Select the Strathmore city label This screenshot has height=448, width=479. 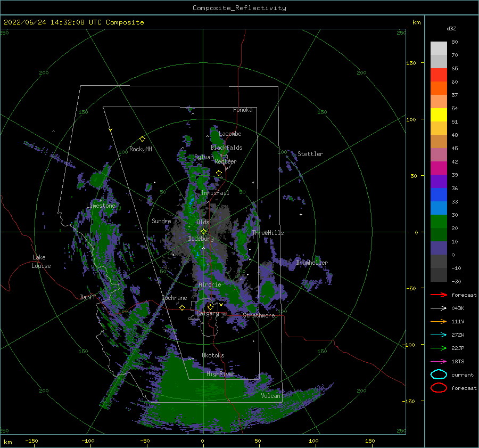tap(259, 315)
